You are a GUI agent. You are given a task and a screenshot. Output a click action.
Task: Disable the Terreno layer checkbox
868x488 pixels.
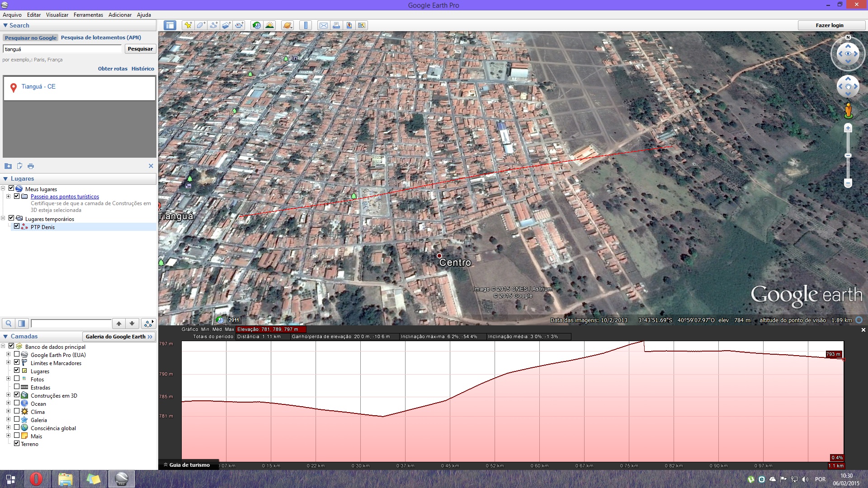[17, 443]
